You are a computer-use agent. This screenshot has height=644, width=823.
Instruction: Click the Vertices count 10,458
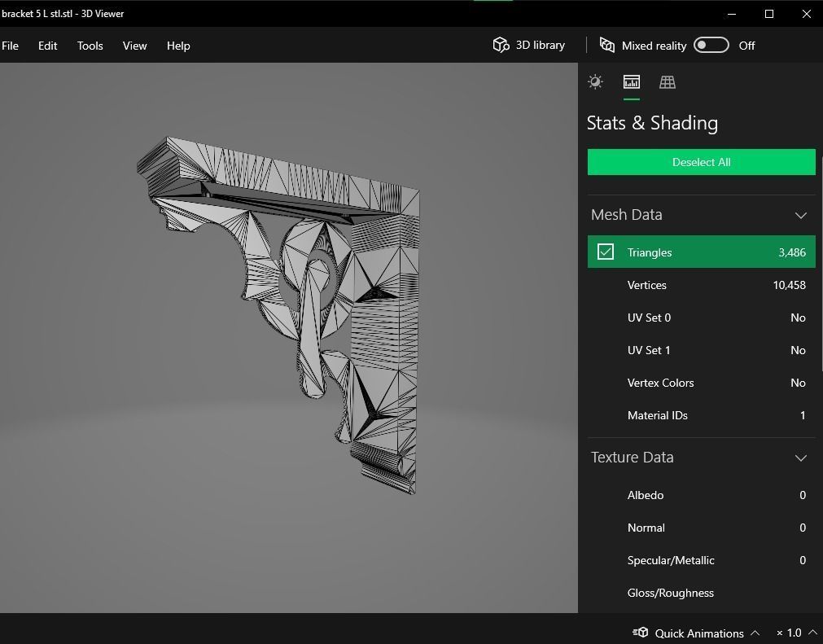click(x=790, y=285)
